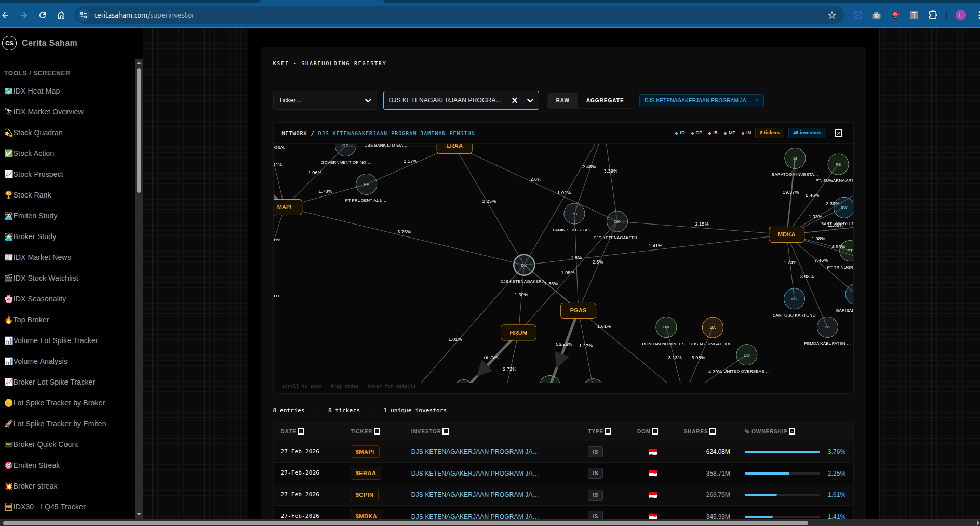The width and height of the screenshot is (980, 526).
Task: Toggle the DATE column sort box
Action: (301, 431)
